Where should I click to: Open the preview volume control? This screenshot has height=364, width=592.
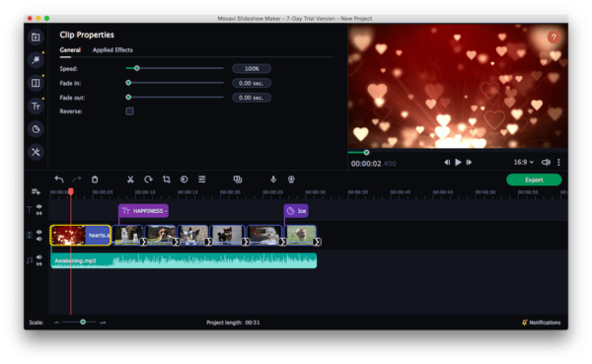pos(546,163)
